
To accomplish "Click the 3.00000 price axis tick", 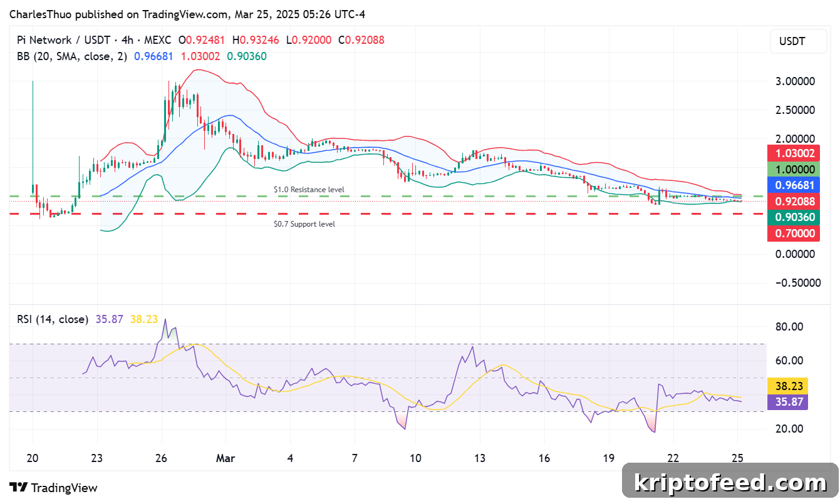I will pos(796,81).
